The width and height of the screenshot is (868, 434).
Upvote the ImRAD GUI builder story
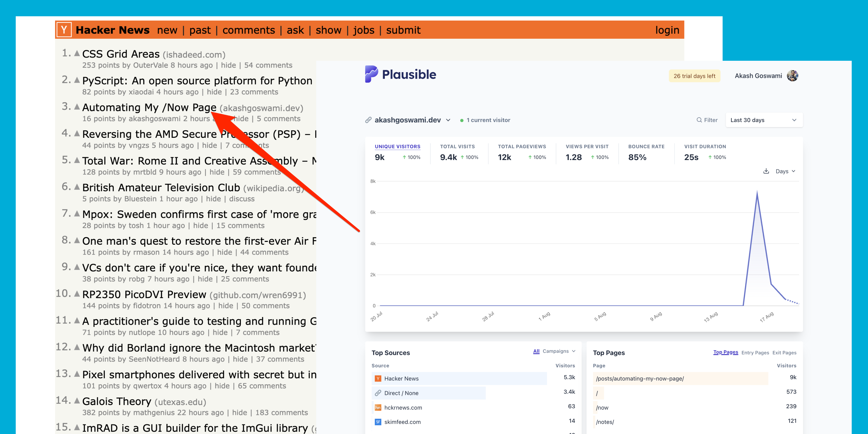[x=77, y=427]
